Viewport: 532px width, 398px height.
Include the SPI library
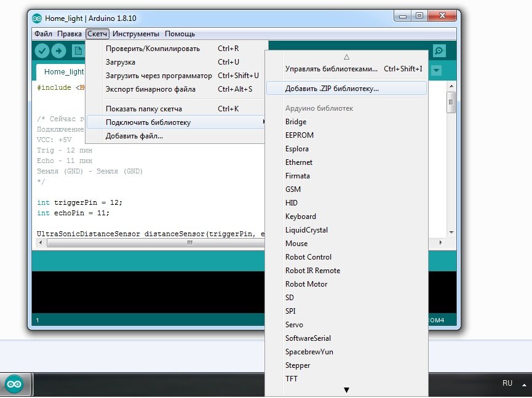[x=346, y=311]
